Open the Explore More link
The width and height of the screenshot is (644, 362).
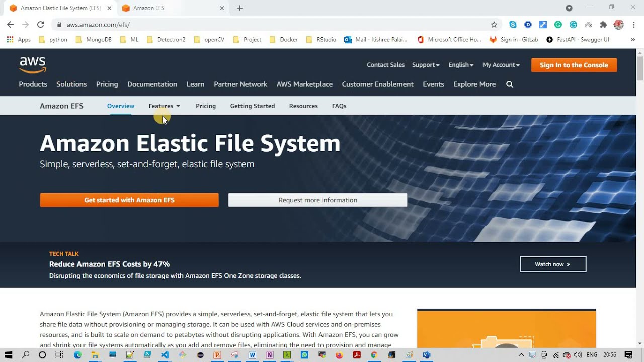click(474, 84)
